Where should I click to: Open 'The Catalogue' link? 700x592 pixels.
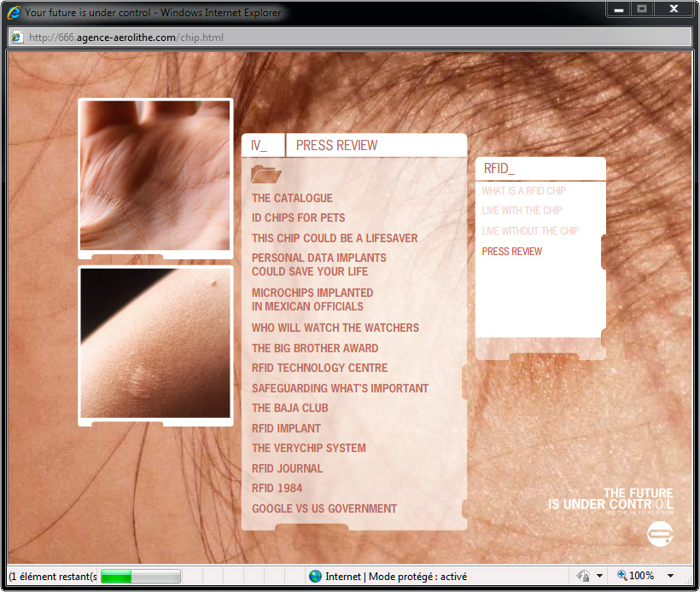(x=292, y=199)
